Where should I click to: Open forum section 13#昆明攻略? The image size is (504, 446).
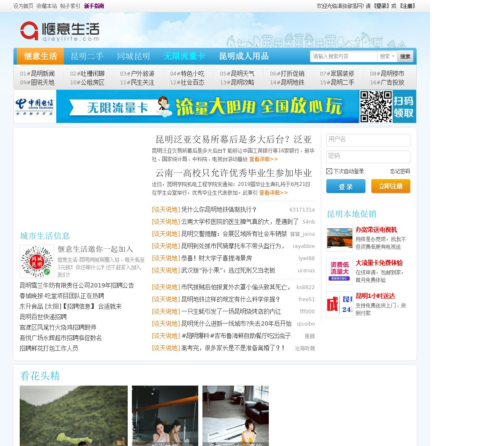coord(237,83)
